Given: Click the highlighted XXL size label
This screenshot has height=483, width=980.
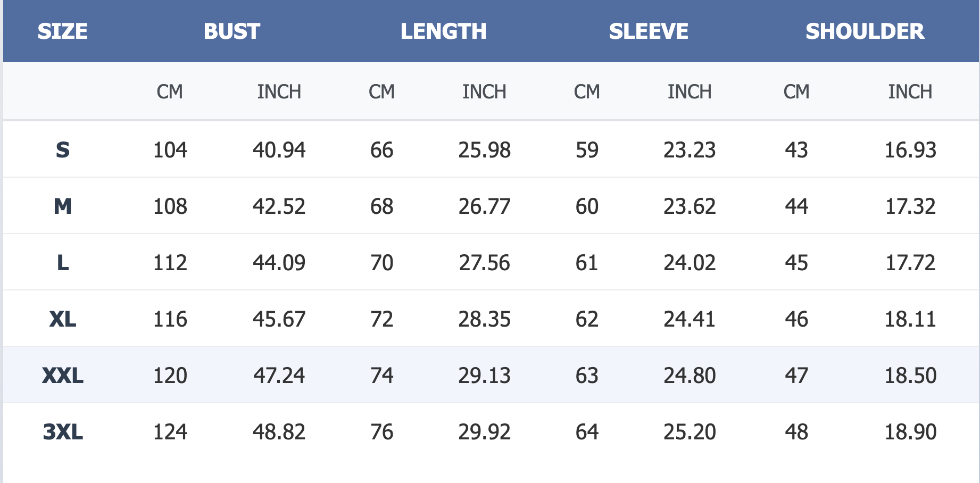Looking at the screenshot, I should (63, 376).
